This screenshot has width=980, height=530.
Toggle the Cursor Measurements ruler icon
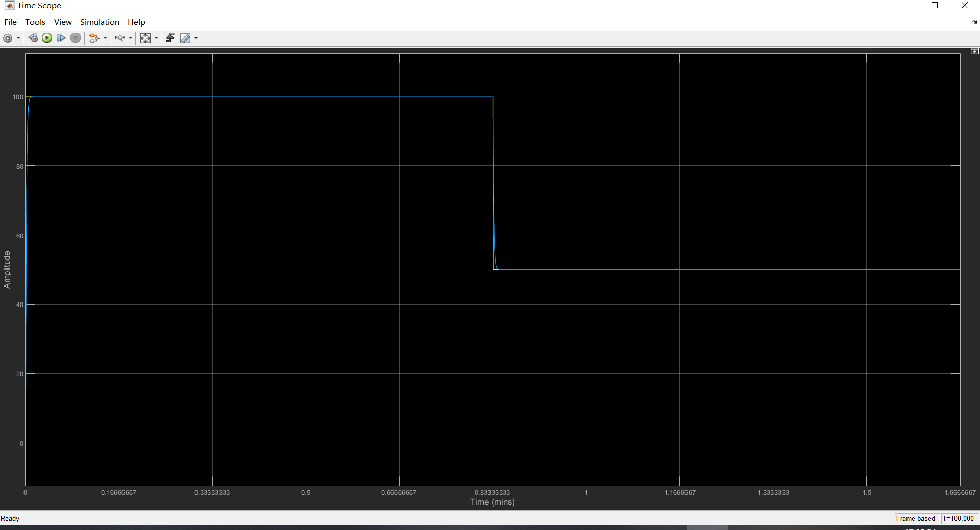point(185,38)
